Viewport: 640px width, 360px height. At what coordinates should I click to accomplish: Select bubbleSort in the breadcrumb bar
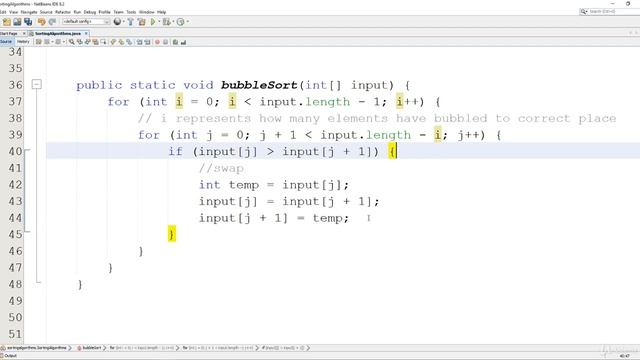tap(91, 348)
